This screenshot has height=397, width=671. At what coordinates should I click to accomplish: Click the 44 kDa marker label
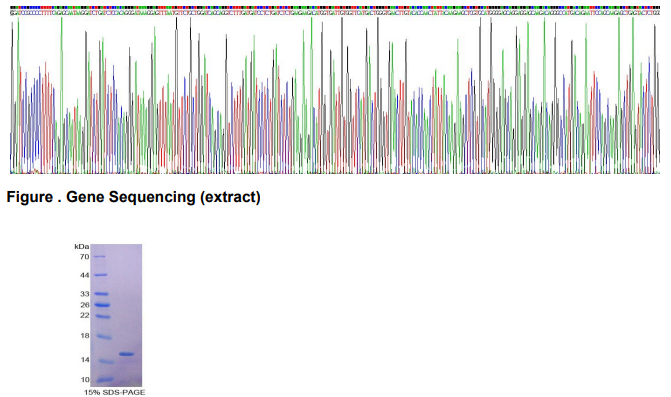[84, 275]
